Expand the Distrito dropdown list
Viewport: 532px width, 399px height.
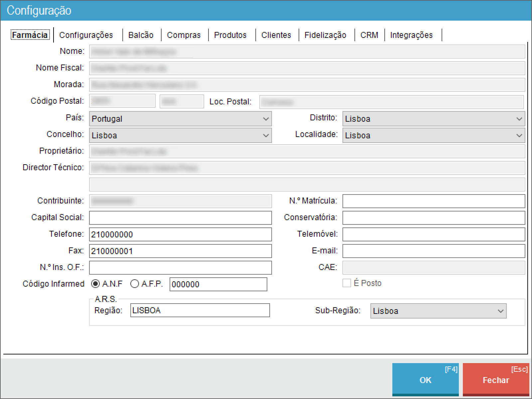click(433, 119)
